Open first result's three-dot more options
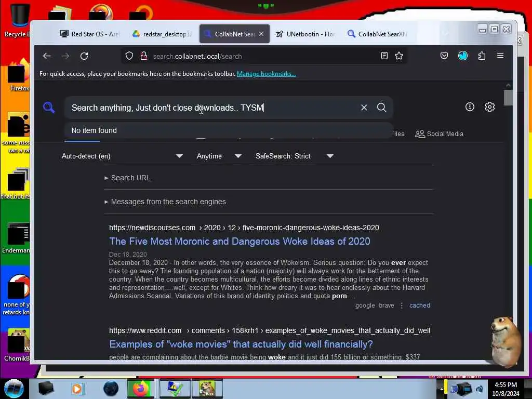 (402, 305)
